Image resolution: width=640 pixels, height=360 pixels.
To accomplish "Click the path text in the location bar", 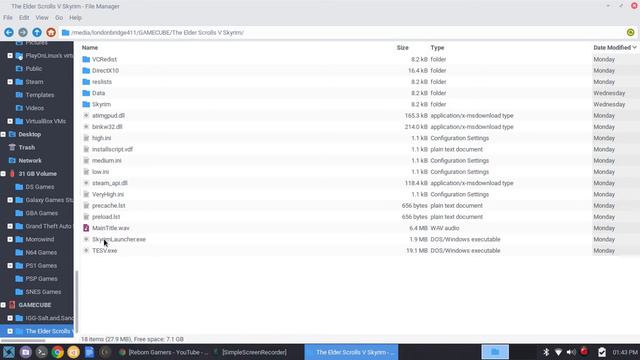I will pos(158,32).
